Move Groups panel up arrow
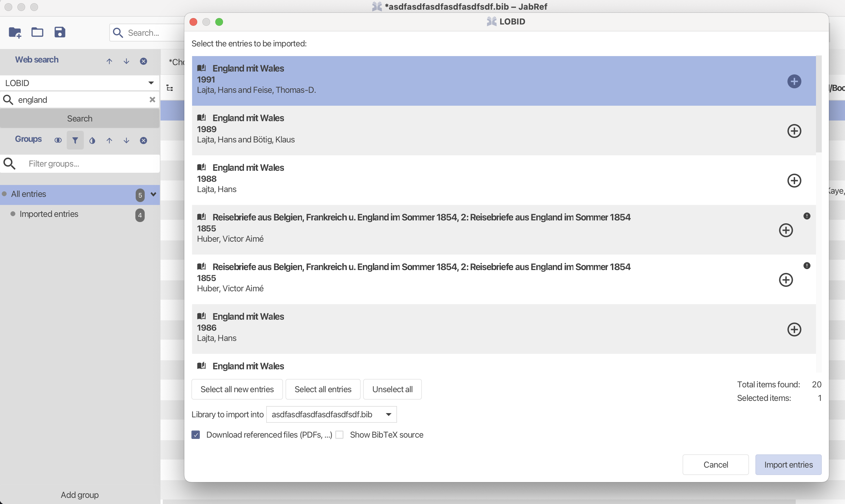The image size is (845, 504). (x=109, y=140)
